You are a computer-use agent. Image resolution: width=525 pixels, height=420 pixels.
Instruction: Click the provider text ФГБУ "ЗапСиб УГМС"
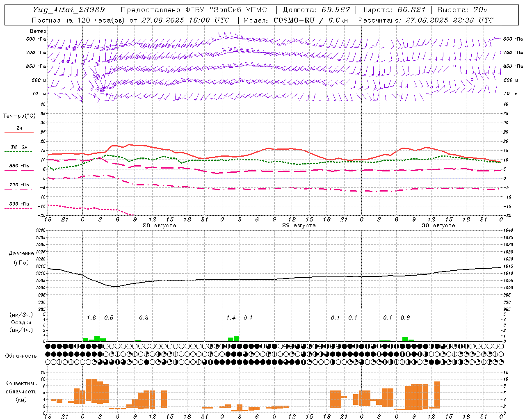click(x=228, y=10)
